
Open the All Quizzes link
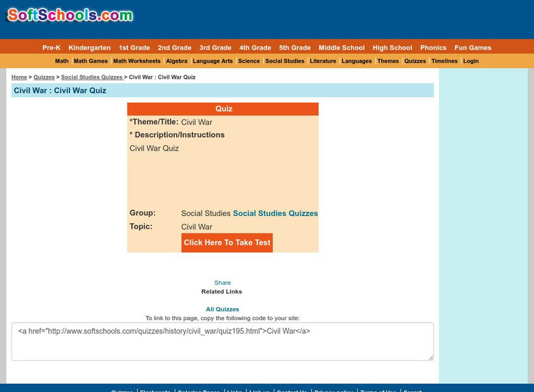(x=223, y=309)
